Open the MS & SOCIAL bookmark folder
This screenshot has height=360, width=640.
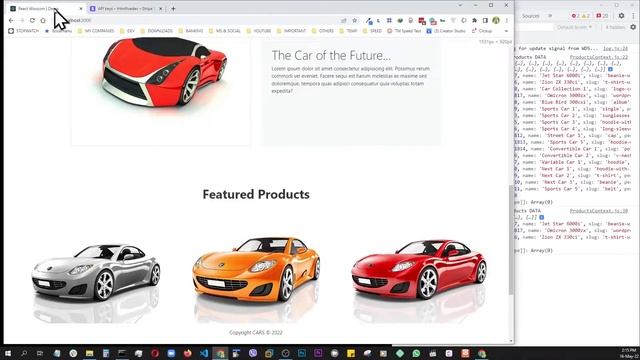click(224, 31)
